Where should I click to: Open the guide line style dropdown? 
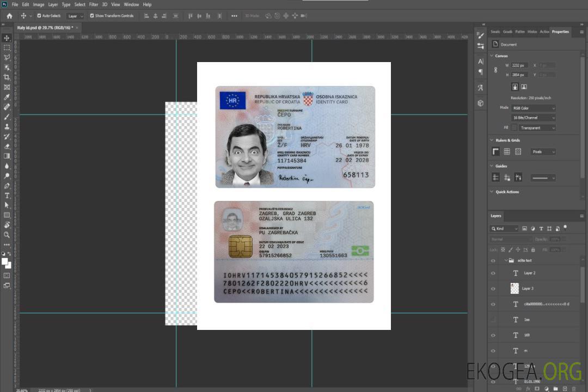(x=543, y=178)
